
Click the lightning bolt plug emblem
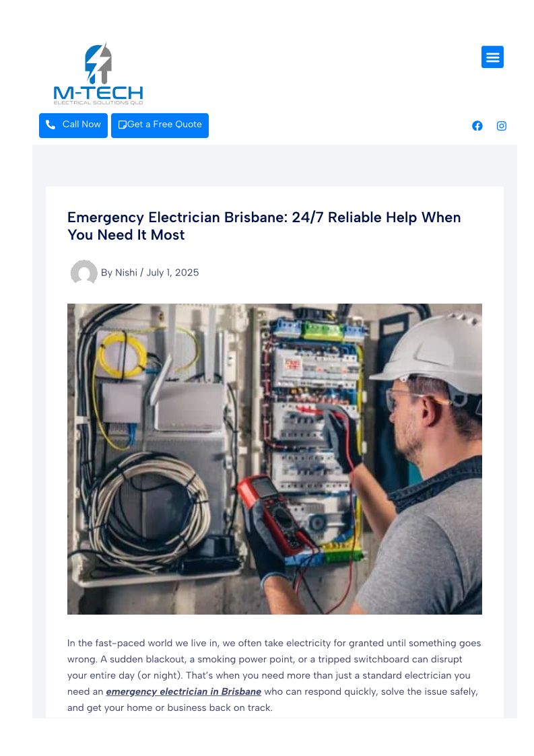(98, 63)
